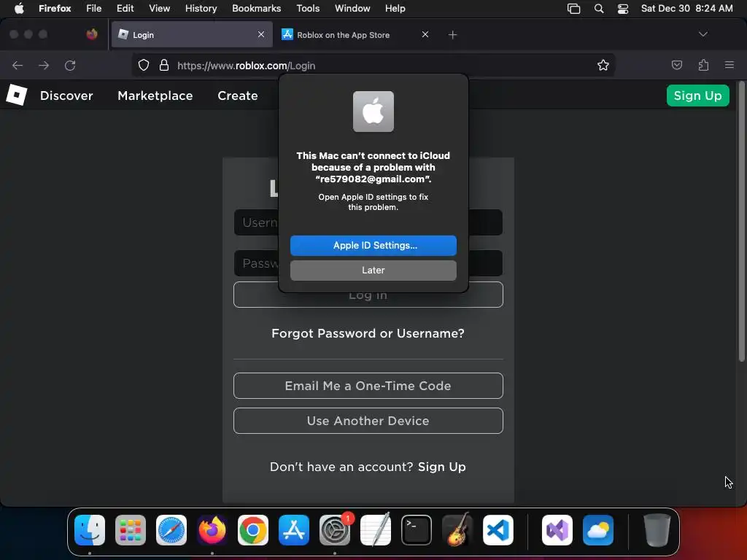Open the Marketplace link
Image resolution: width=747 pixels, height=560 pixels.
[155, 96]
